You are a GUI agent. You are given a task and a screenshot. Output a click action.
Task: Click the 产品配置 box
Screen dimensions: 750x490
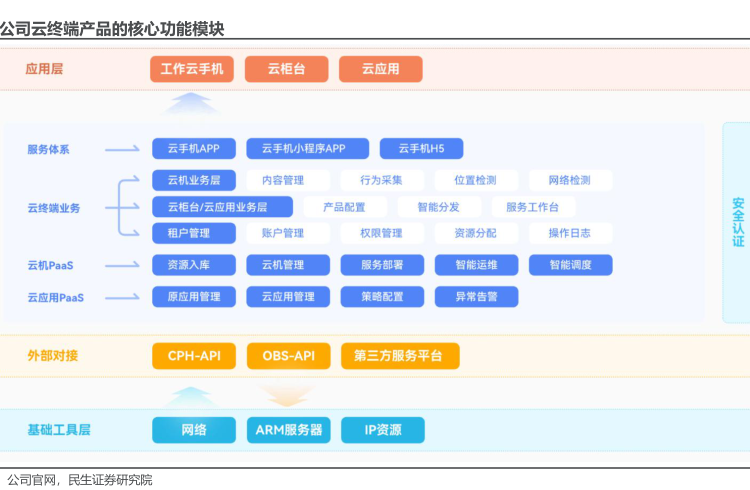coord(345,207)
